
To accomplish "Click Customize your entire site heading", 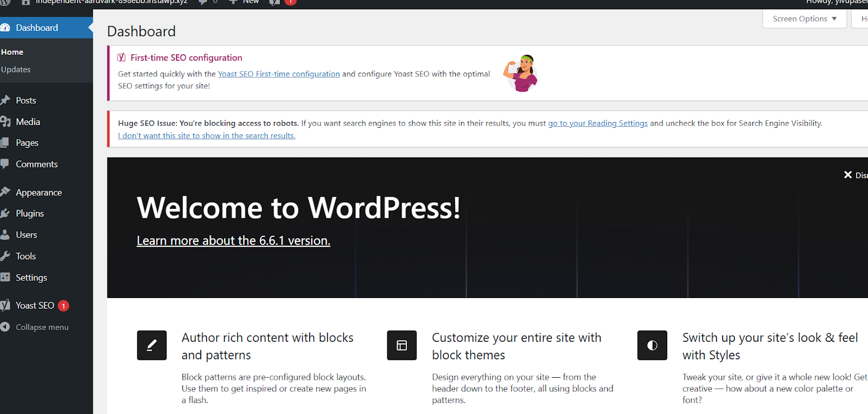I will pos(516,346).
